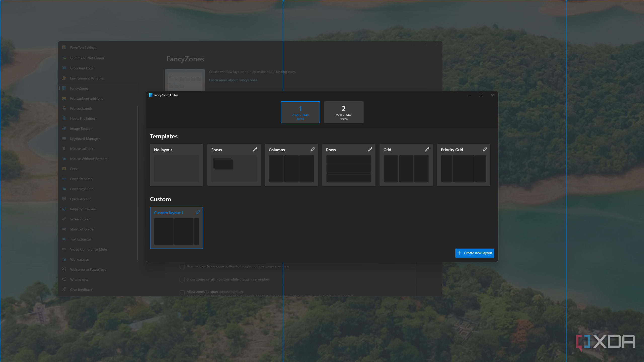Choose the Priority Grid layout template
Image resolution: width=644 pixels, height=362 pixels.
click(463, 165)
